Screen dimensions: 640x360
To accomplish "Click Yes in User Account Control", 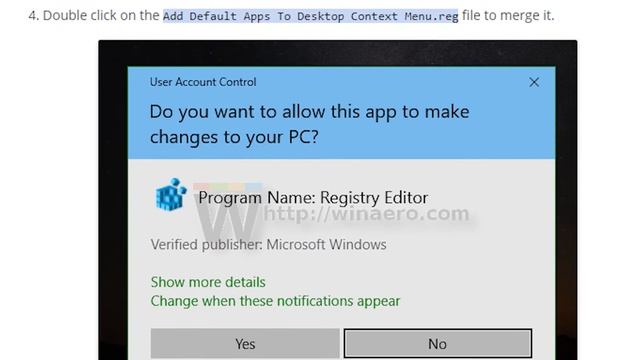I will click(x=245, y=344).
